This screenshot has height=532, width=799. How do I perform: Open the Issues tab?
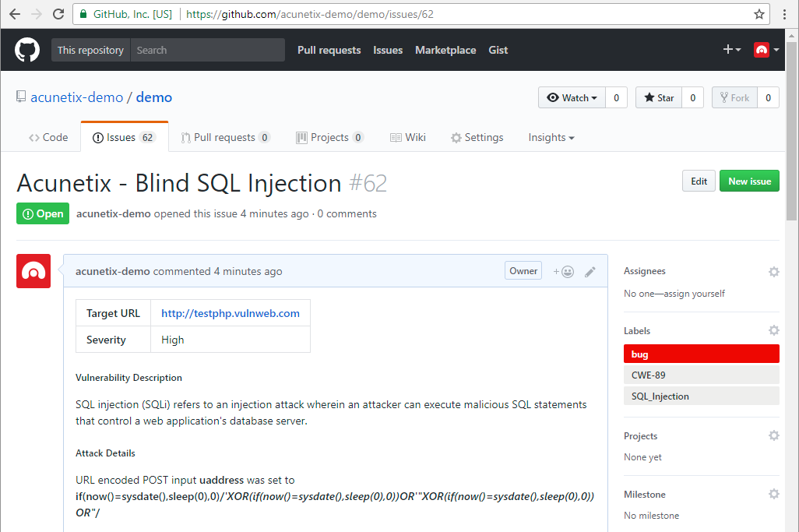125,138
